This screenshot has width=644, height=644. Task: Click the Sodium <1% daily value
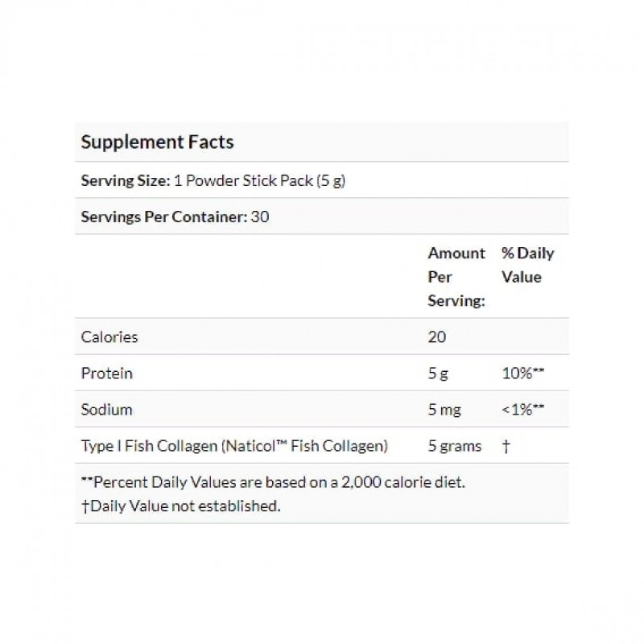pyautogui.click(x=522, y=410)
